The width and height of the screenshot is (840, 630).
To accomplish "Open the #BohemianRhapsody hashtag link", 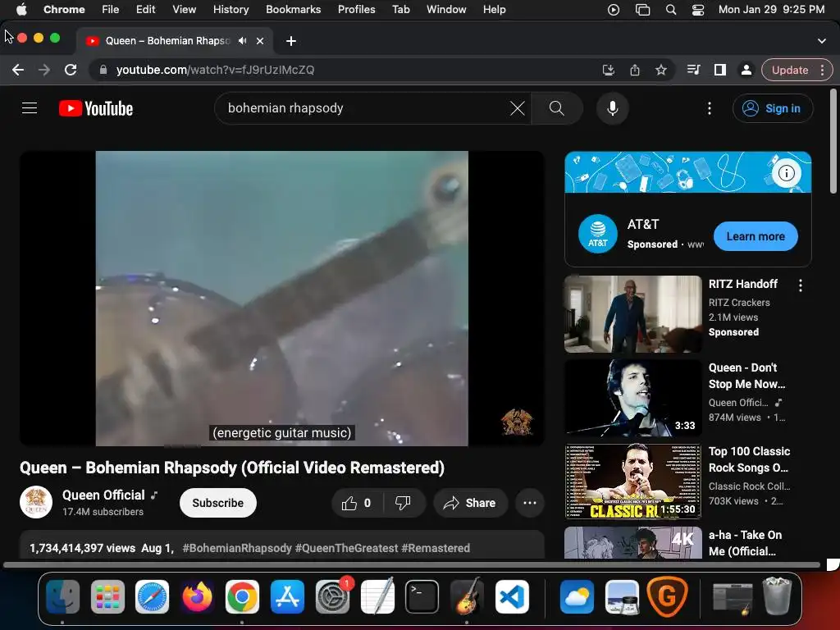I will click(237, 548).
